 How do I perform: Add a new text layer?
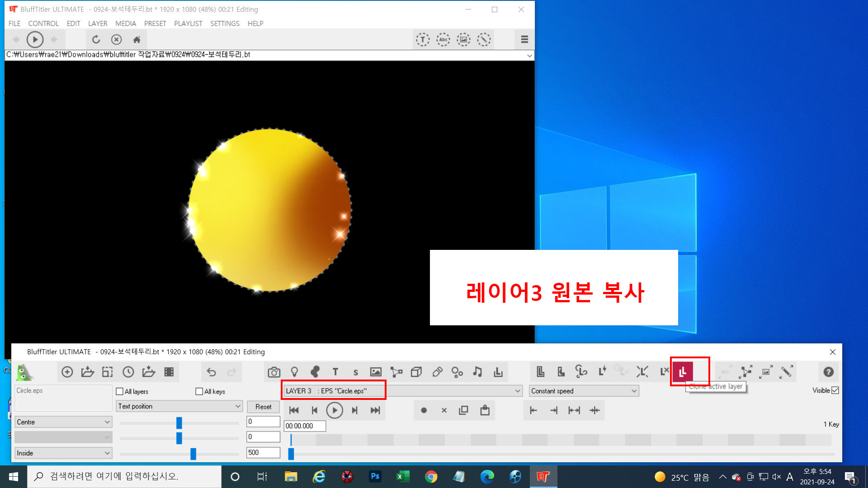[x=335, y=372]
